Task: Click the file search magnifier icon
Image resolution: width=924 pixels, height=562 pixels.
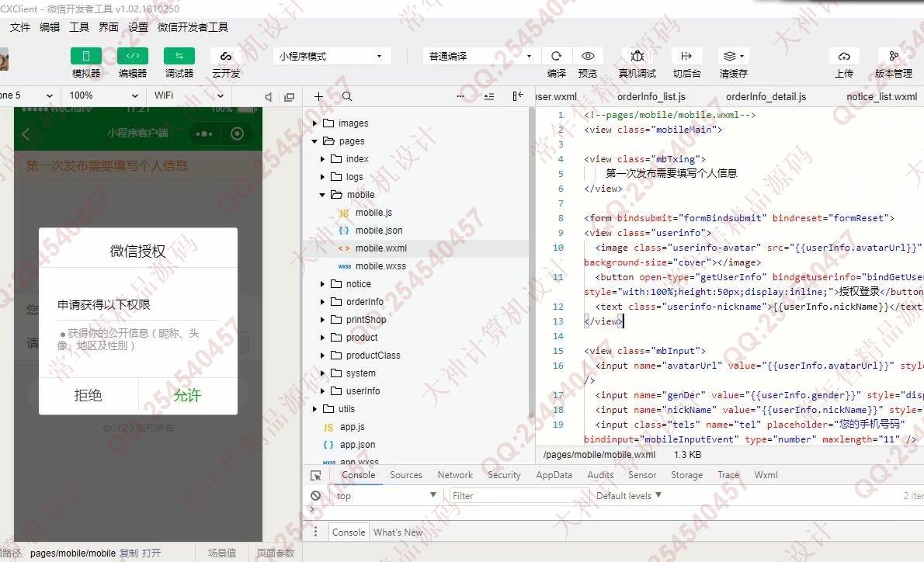Action: (347, 96)
